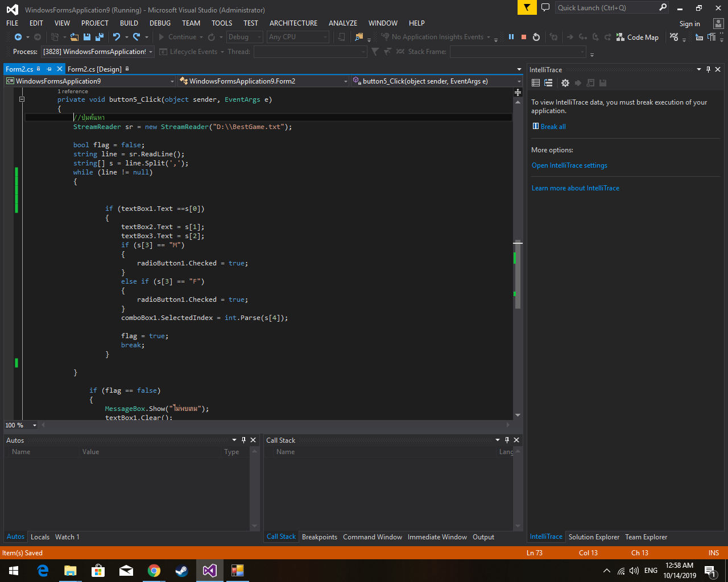Screen dimensions: 728x582
Task: Open the FILE menu
Action: tap(13, 23)
